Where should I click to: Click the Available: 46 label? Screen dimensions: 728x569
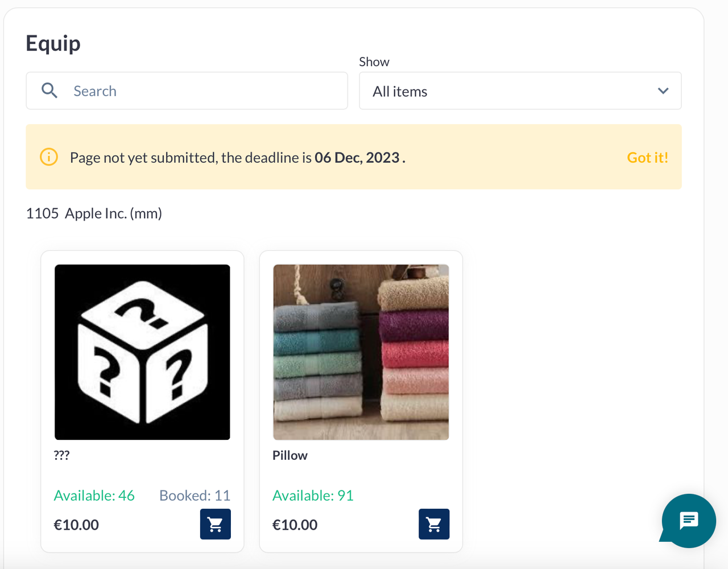(x=94, y=496)
